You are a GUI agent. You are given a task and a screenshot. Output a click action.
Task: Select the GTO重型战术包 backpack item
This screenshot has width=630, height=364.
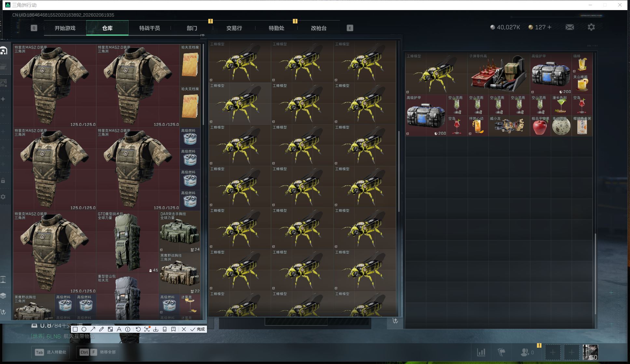(x=128, y=242)
